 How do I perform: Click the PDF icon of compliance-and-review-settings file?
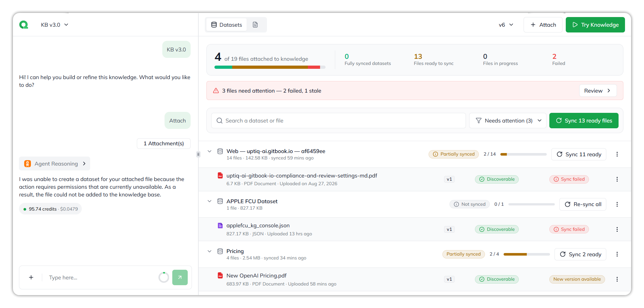tap(220, 176)
